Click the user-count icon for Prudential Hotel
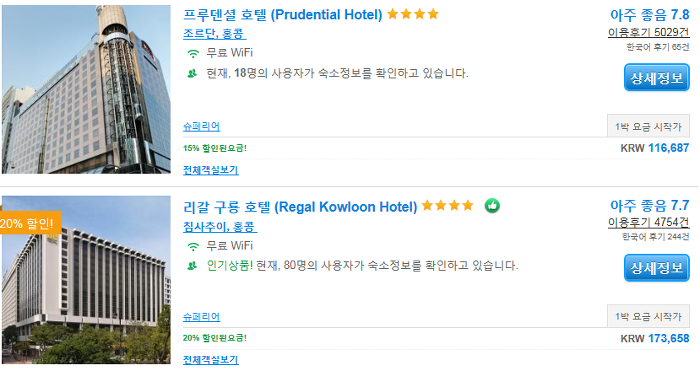This screenshot has height=371, width=700. point(192,74)
